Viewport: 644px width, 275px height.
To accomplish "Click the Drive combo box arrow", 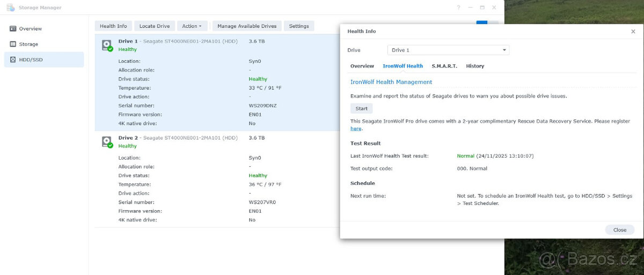I will click(504, 50).
